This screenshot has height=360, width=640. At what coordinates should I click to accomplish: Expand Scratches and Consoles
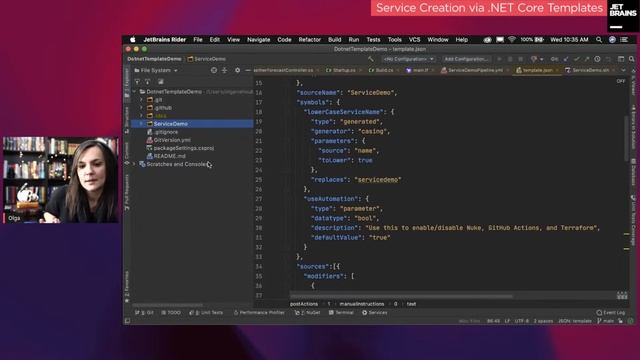[x=134, y=164]
